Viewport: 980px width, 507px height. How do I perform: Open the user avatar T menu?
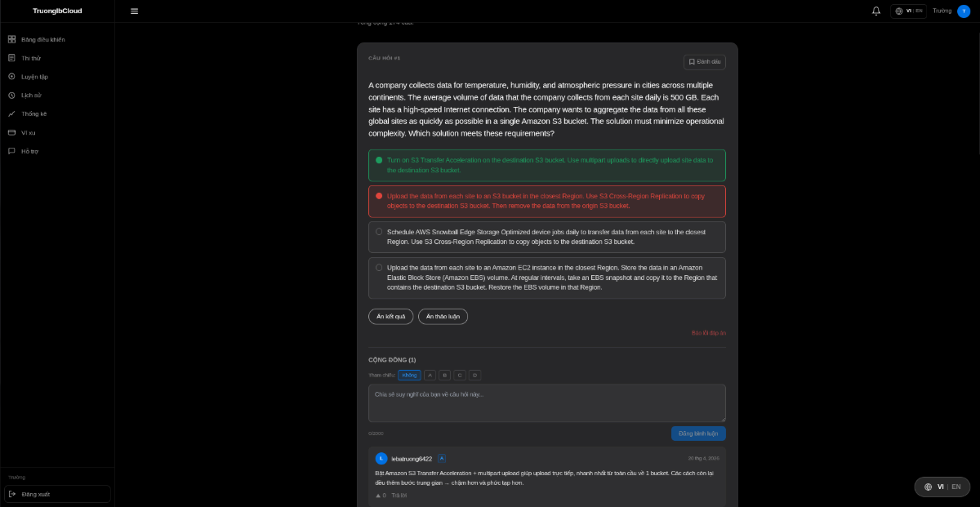[x=964, y=11]
